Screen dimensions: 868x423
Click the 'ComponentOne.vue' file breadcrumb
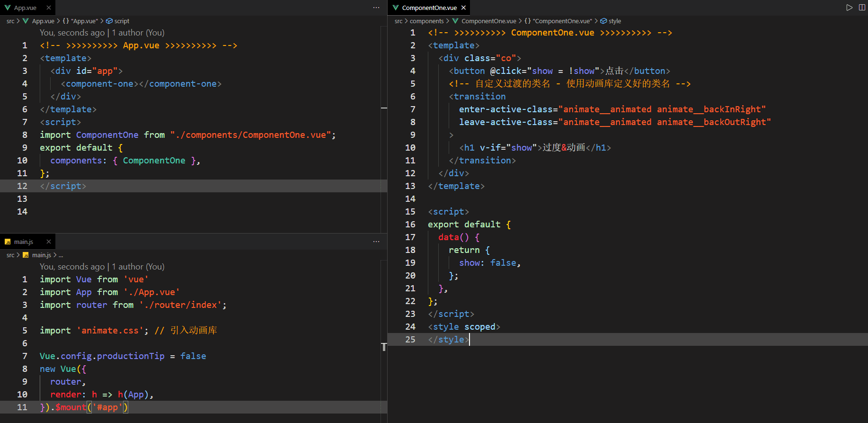pos(489,21)
